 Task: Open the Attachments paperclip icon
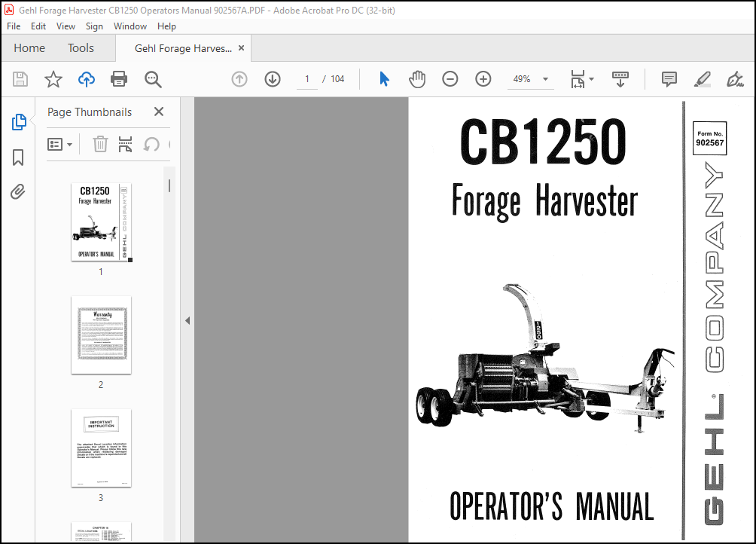pos(18,192)
